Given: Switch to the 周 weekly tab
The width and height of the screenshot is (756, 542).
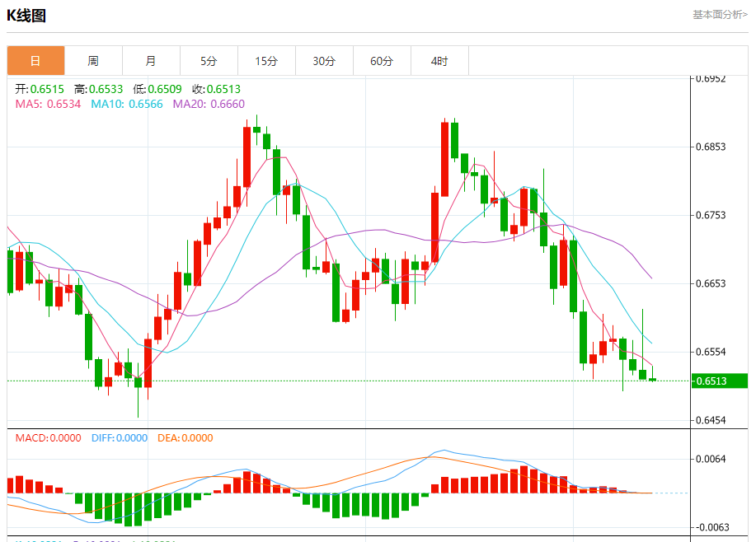Looking at the screenshot, I should pyautogui.click(x=93, y=61).
